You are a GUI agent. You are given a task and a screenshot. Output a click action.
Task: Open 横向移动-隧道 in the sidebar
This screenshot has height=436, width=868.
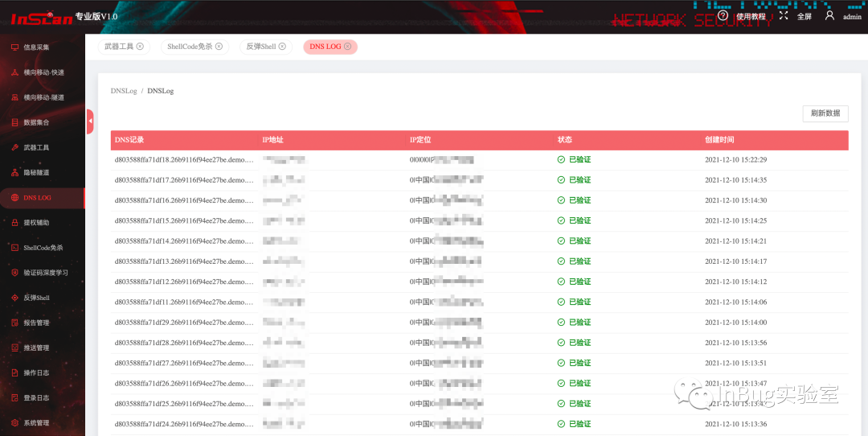(x=43, y=97)
